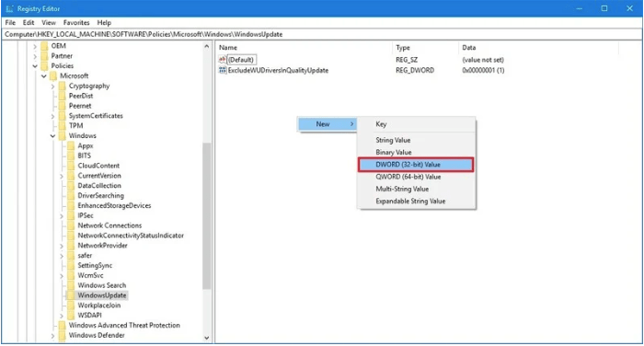
Task: Click the registry path address bar
Action: [x=322, y=34]
